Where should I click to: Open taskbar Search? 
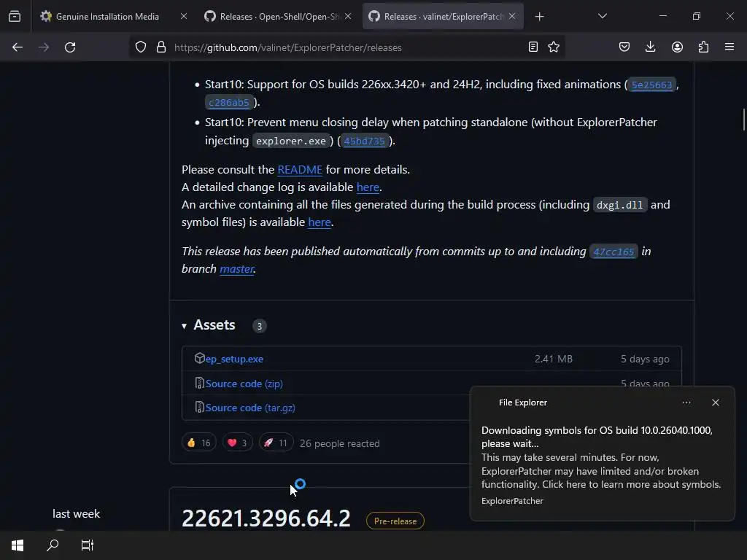pyautogui.click(x=53, y=545)
